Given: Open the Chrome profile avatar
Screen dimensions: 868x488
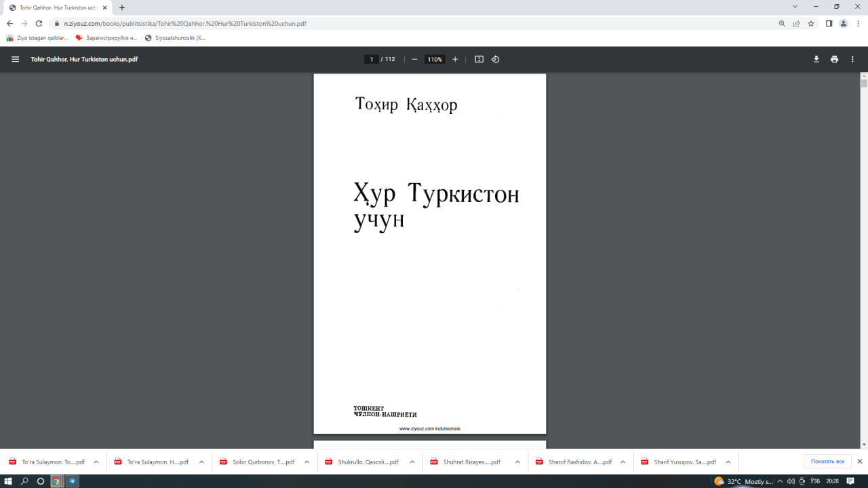Looking at the screenshot, I should [844, 23].
